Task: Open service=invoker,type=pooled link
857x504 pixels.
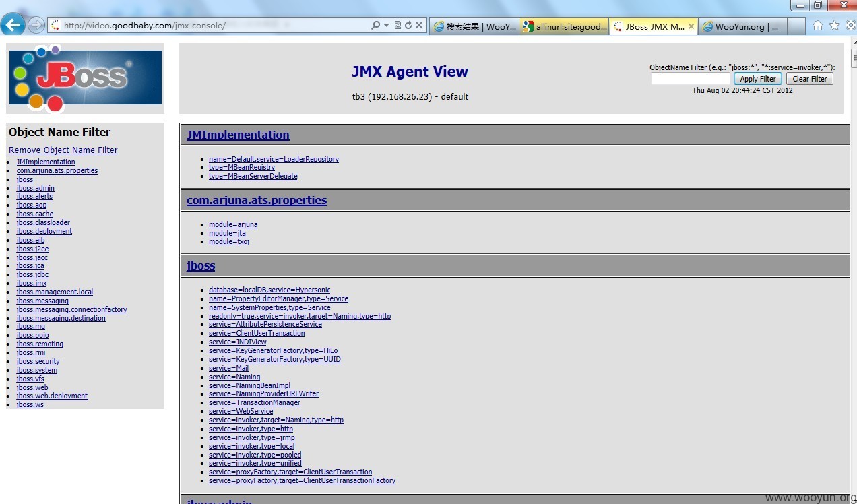Action: point(255,455)
